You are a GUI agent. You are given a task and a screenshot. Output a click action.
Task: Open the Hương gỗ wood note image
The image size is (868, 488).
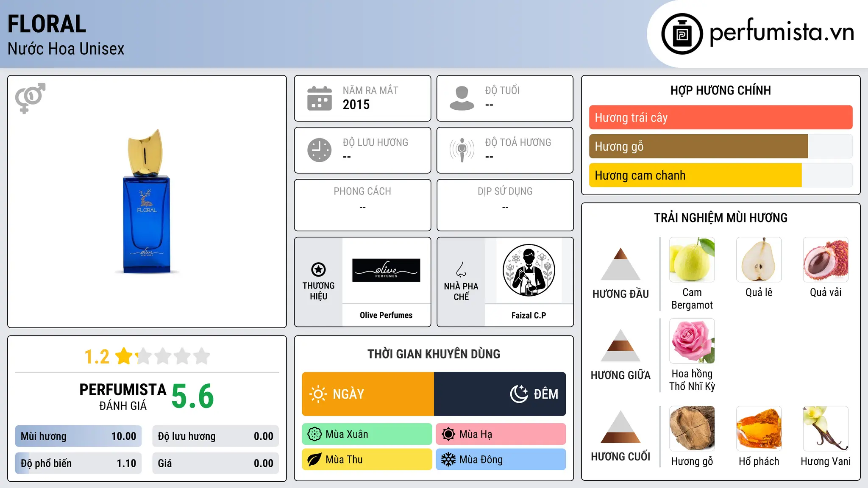692,429
